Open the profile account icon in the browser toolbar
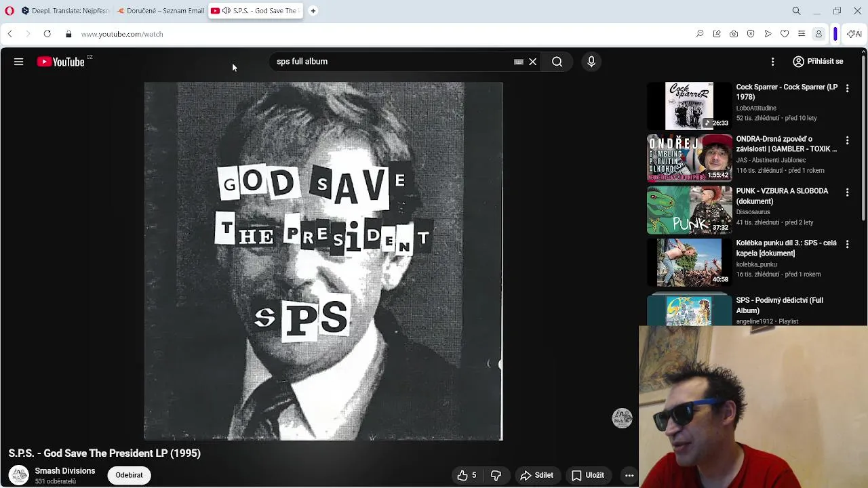 (818, 34)
